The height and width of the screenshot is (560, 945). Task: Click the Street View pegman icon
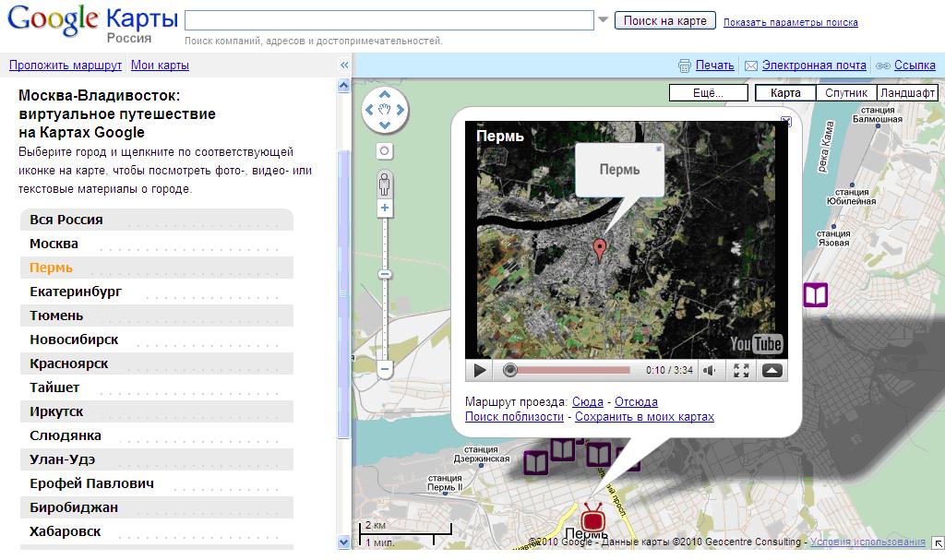[385, 184]
